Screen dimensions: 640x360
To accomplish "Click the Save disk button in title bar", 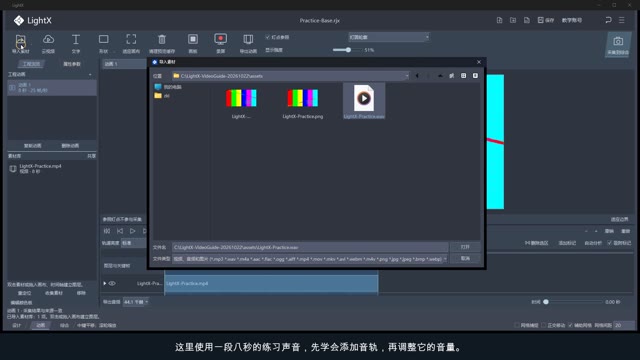I will (x=546, y=20).
